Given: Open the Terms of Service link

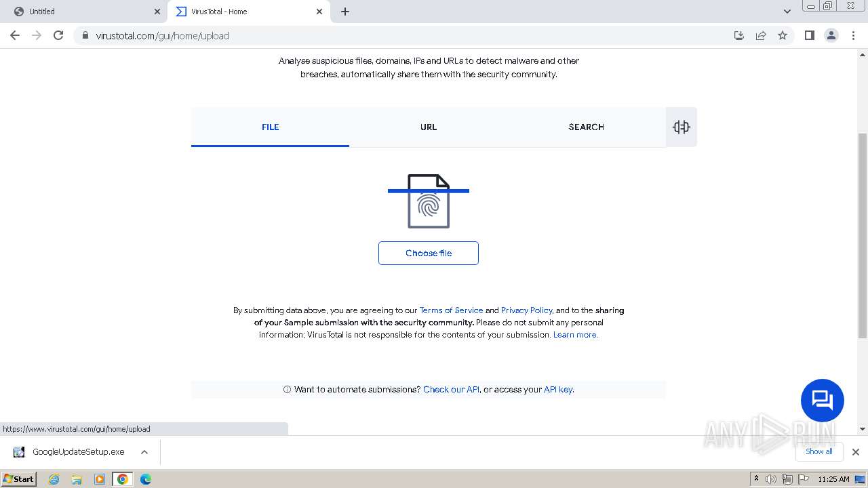Looking at the screenshot, I should [x=451, y=310].
